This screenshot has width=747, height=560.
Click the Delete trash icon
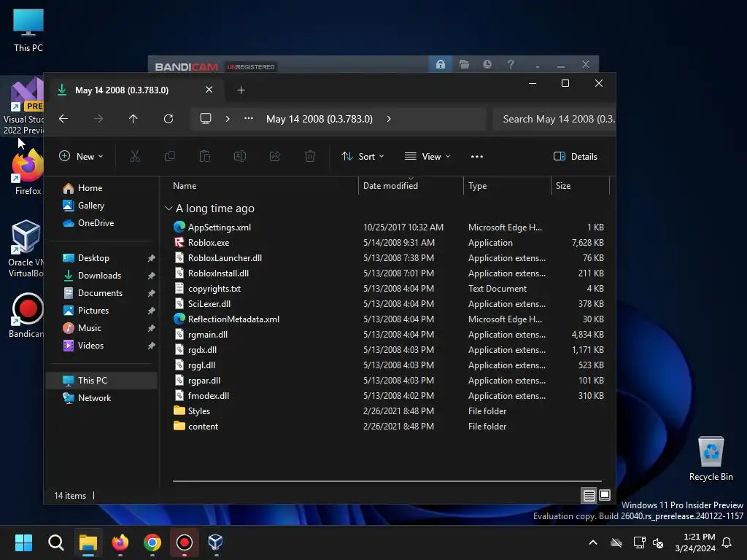309,156
